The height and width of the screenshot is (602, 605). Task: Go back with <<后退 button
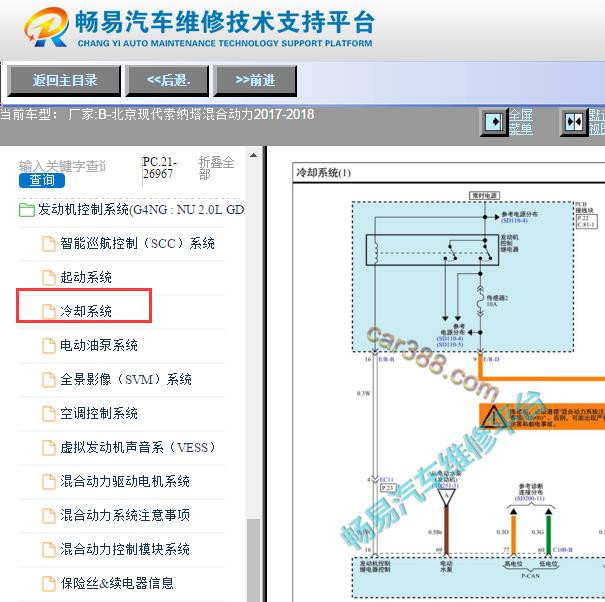coord(167,81)
